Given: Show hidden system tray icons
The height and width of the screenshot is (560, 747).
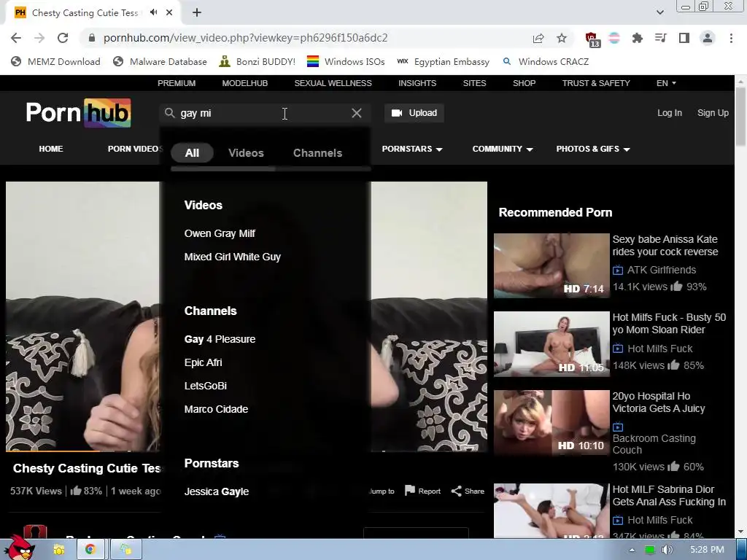Looking at the screenshot, I should pos(632,550).
